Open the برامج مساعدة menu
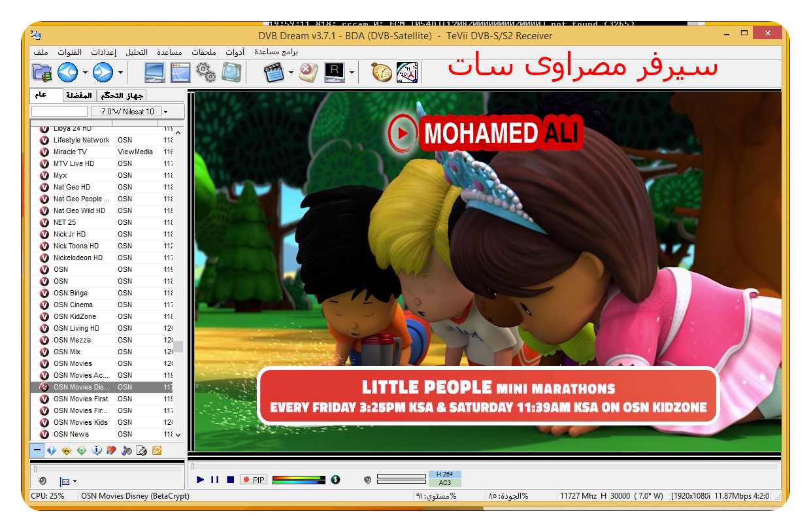Image resolution: width=811 pixels, height=532 pixels. (x=276, y=52)
